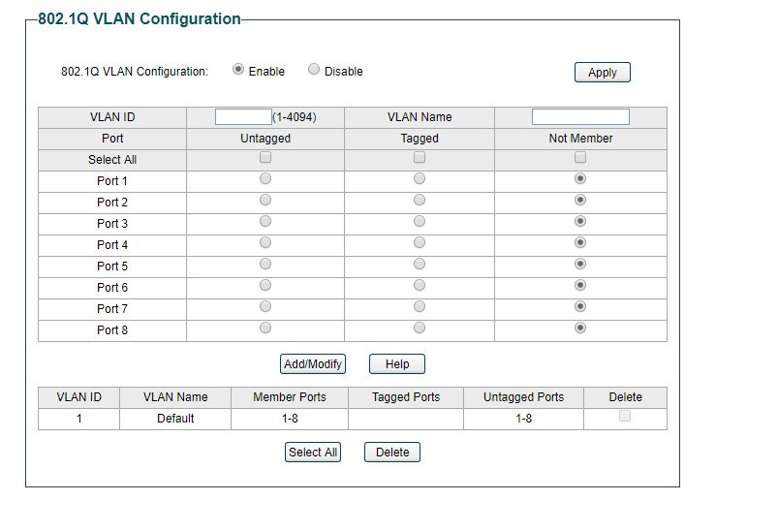
Task: Set Port 1 to Untagged
Action: (x=265, y=178)
